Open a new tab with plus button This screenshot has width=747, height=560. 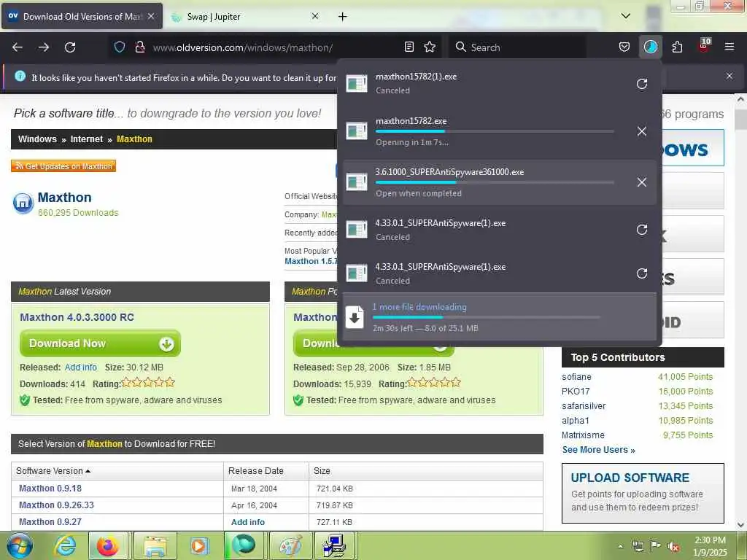[x=343, y=17]
